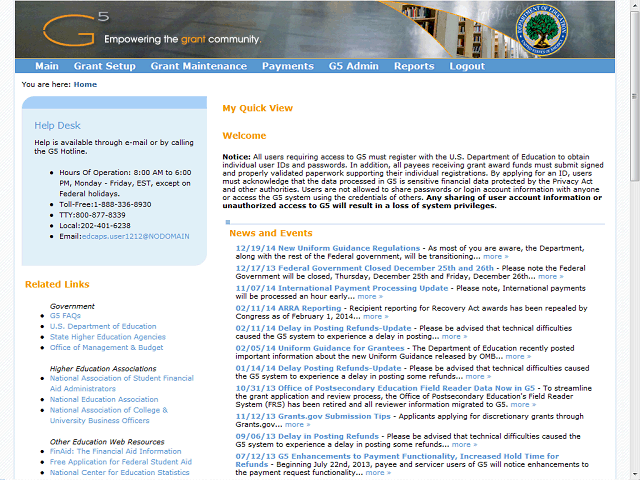Open Office of Postsecondary Education Field Reader news
This screenshot has width=640, height=480.
point(385,388)
